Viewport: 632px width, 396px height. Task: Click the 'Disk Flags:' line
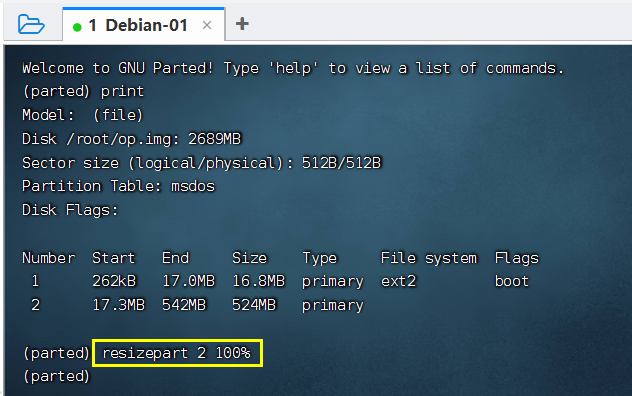pos(70,210)
